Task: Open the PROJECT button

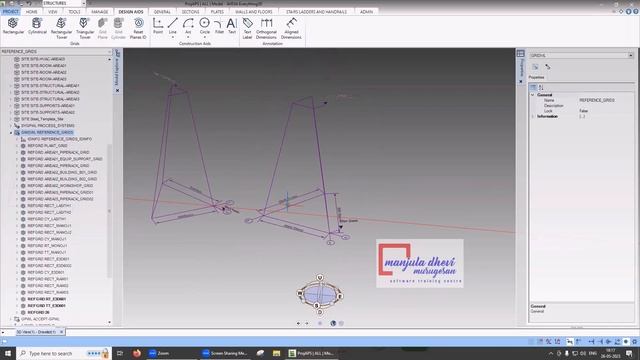Action: click(x=11, y=12)
